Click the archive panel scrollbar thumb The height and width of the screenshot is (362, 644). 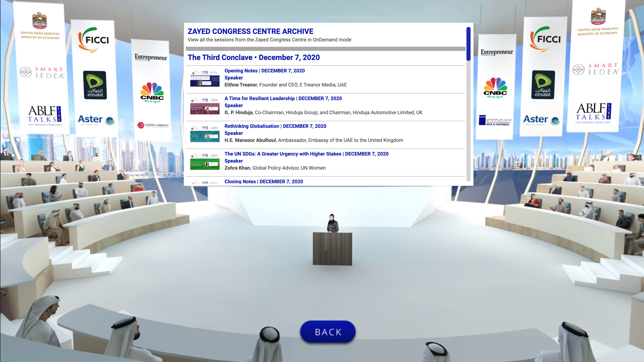468,44
